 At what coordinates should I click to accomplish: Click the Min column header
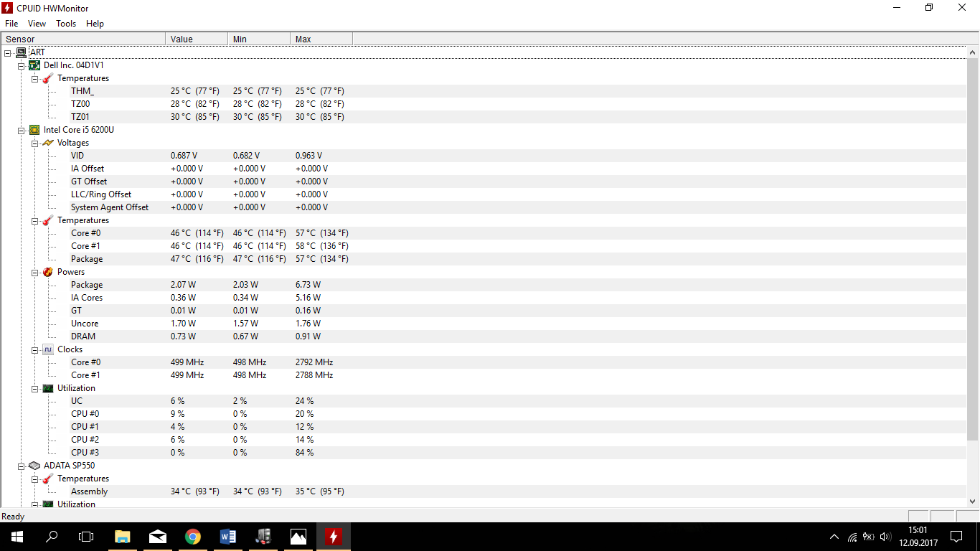pyautogui.click(x=259, y=39)
